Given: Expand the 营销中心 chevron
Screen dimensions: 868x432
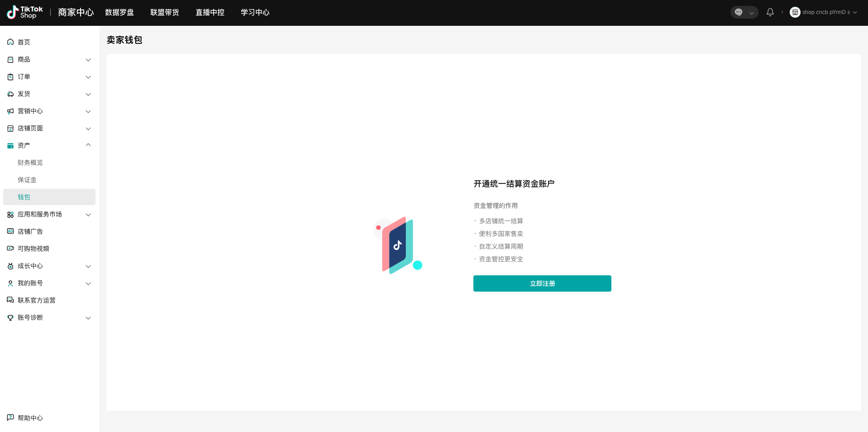Looking at the screenshot, I should tap(88, 111).
